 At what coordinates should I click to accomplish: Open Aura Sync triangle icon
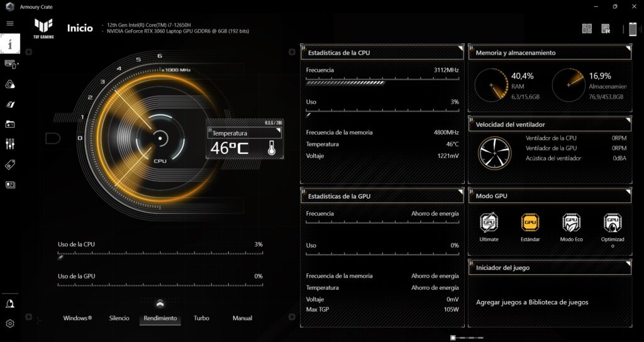[x=10, y=84]
